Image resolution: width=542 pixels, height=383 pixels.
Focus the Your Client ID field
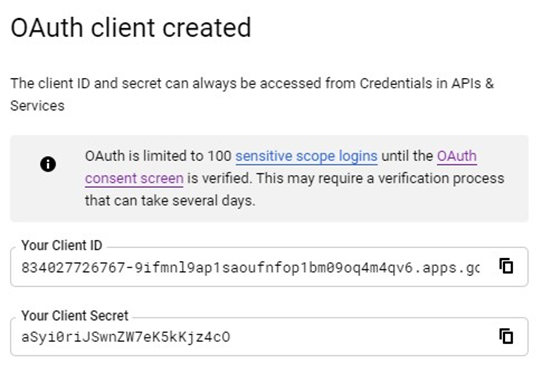coord(269,267)
